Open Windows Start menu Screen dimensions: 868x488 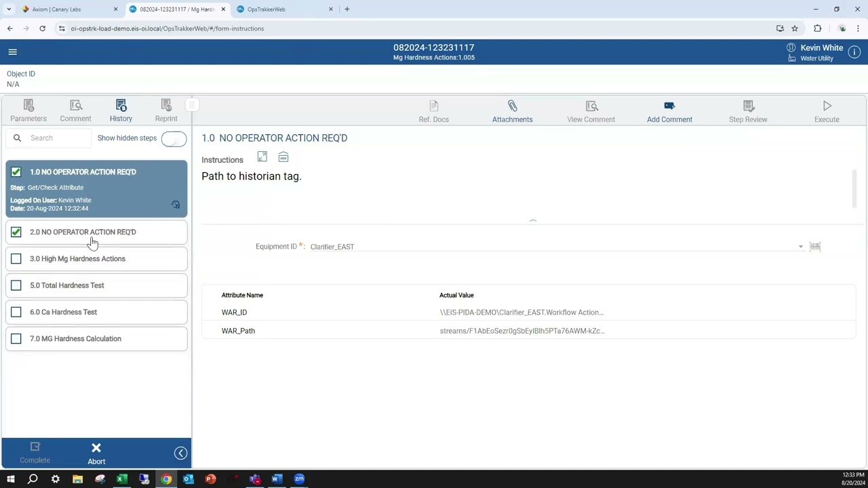point(10,479)
